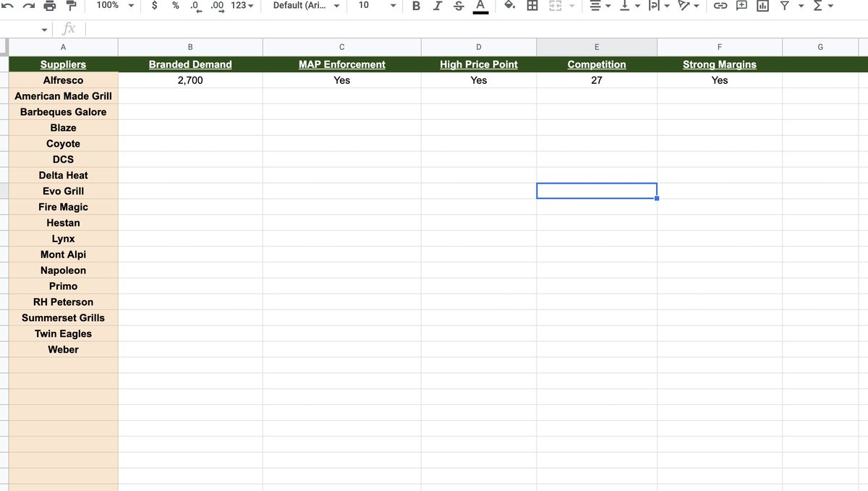Select column E header

coord(597,47)
